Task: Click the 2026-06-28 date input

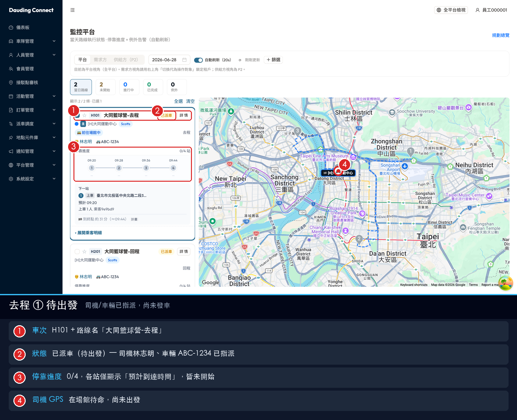Action: coord(169,60)
